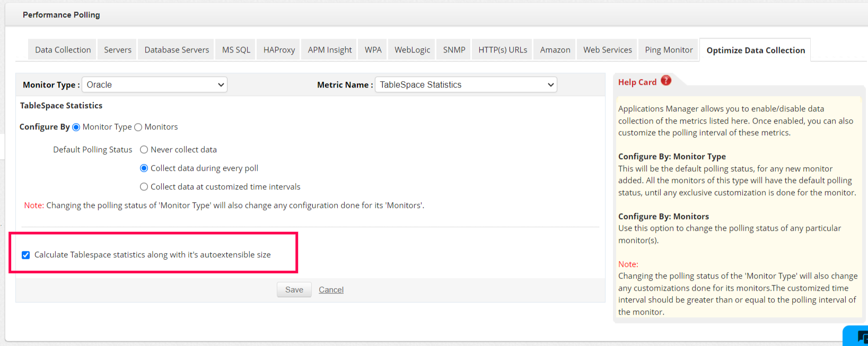This screenshot has width=868, height=346.
Task: Open the Database Servers tab
Action: click(x=177, y=50)
